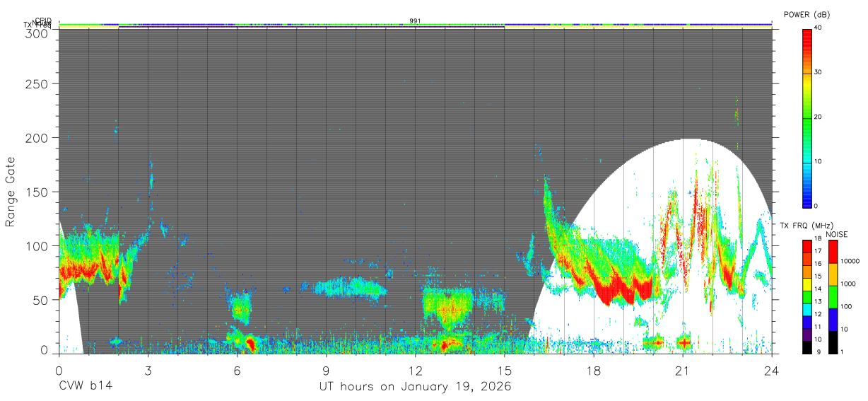The height and width of the screenshot is (401, 868).
Task: Click the 30 tick on POWER scale
Action: pos(818,73)
